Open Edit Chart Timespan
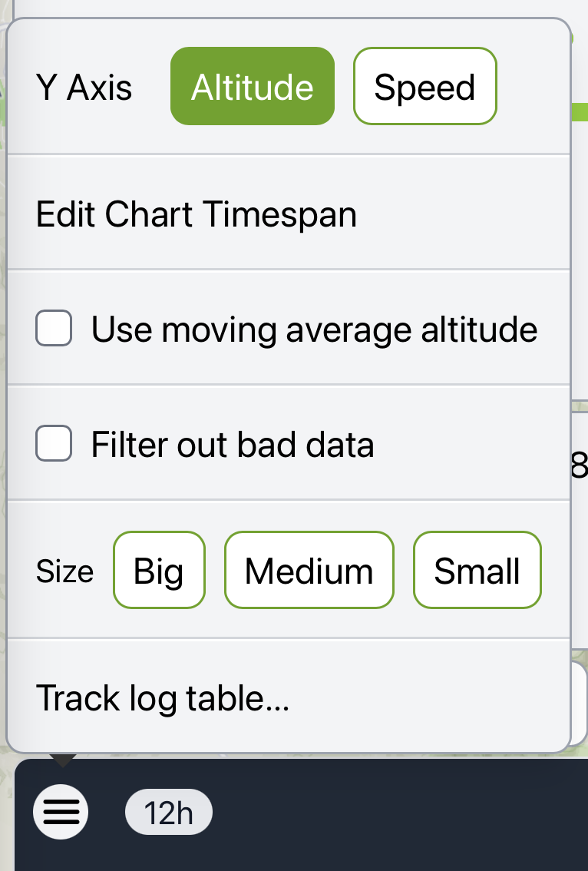The image size is (588, 871). coord(197,214)
